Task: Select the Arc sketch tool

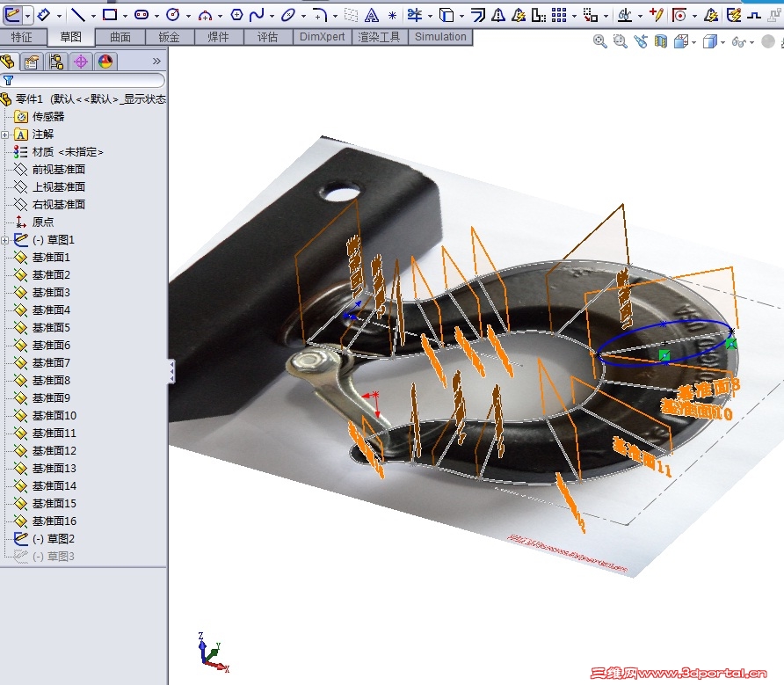Action: click(205, 16)
